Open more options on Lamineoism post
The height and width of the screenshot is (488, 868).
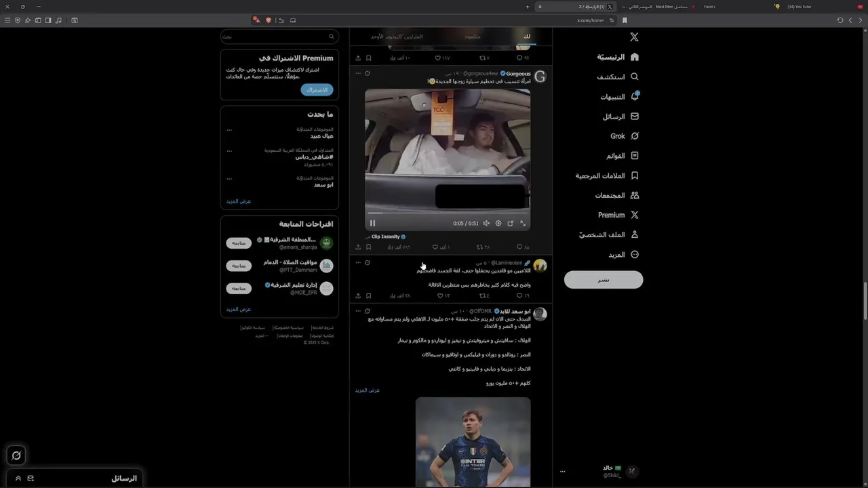(x=358, y=262)
